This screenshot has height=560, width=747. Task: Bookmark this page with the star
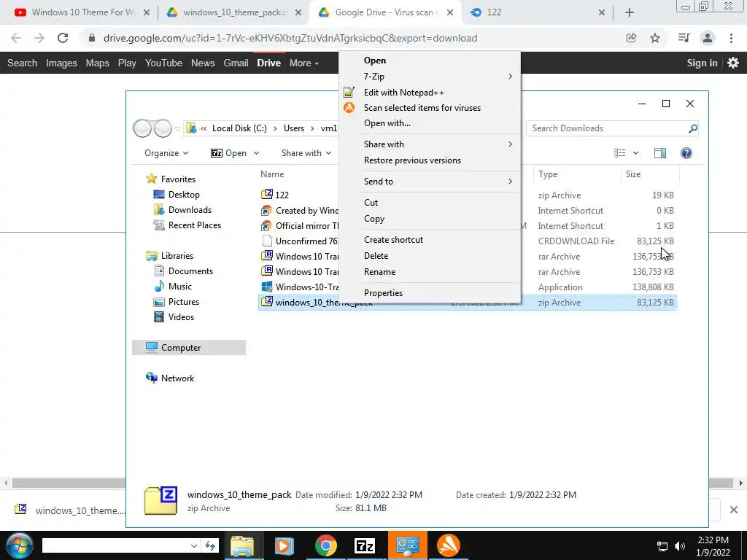point(655,38)
